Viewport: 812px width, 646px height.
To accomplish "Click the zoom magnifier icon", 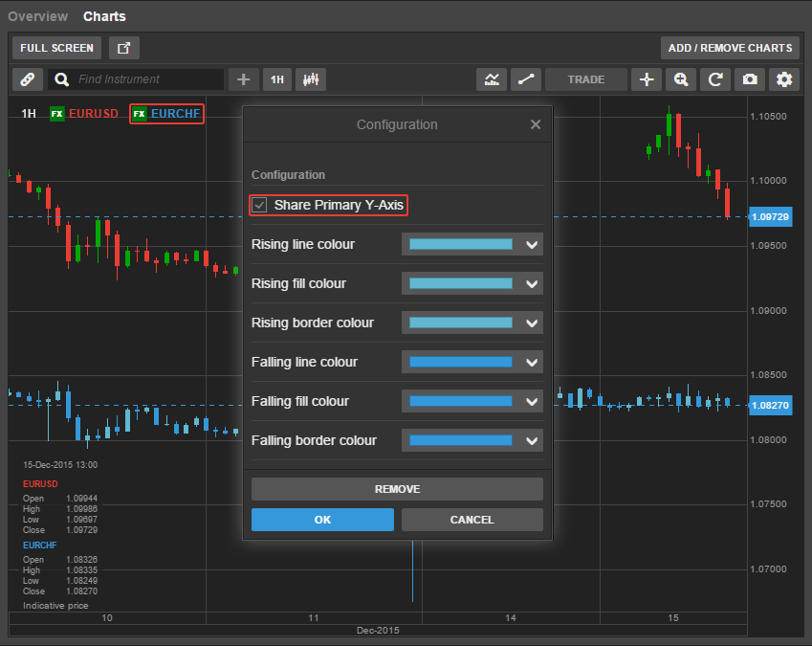I will pyautogui.click(x=681, y=79).
